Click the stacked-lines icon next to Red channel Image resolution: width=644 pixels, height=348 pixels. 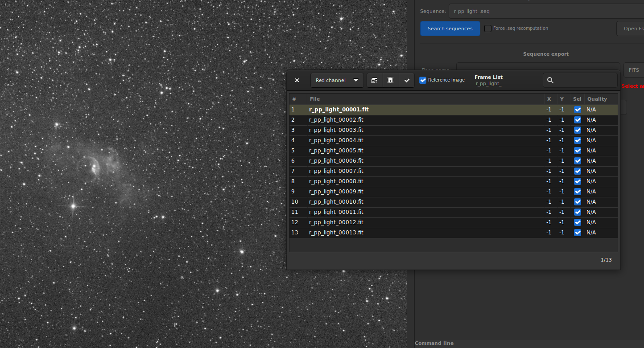point(374,80)
